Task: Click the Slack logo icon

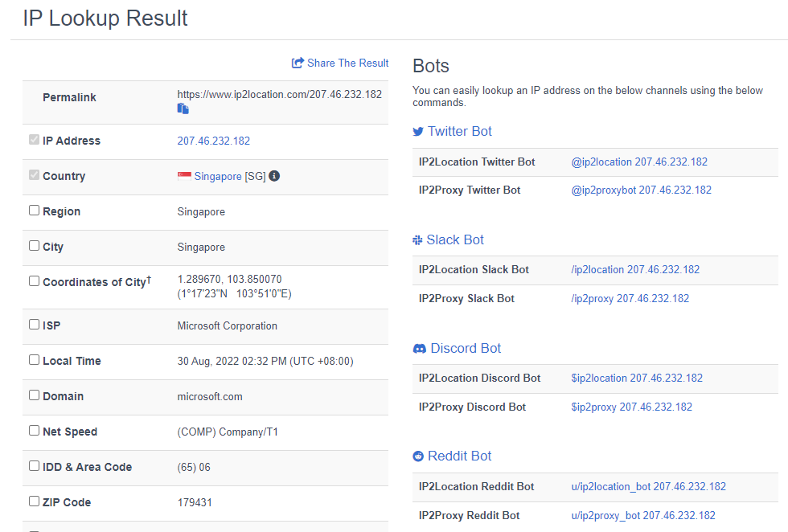Action: (417, 240)
